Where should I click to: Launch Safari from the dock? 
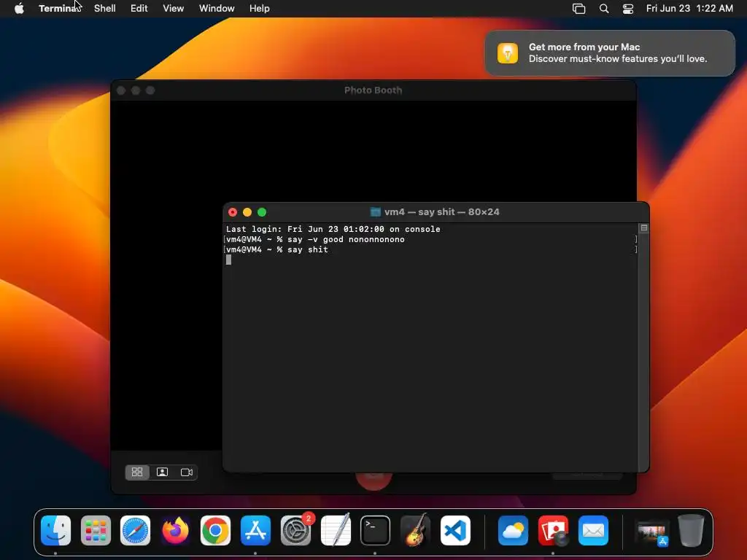pyautogui.click(x=135, y=531)
